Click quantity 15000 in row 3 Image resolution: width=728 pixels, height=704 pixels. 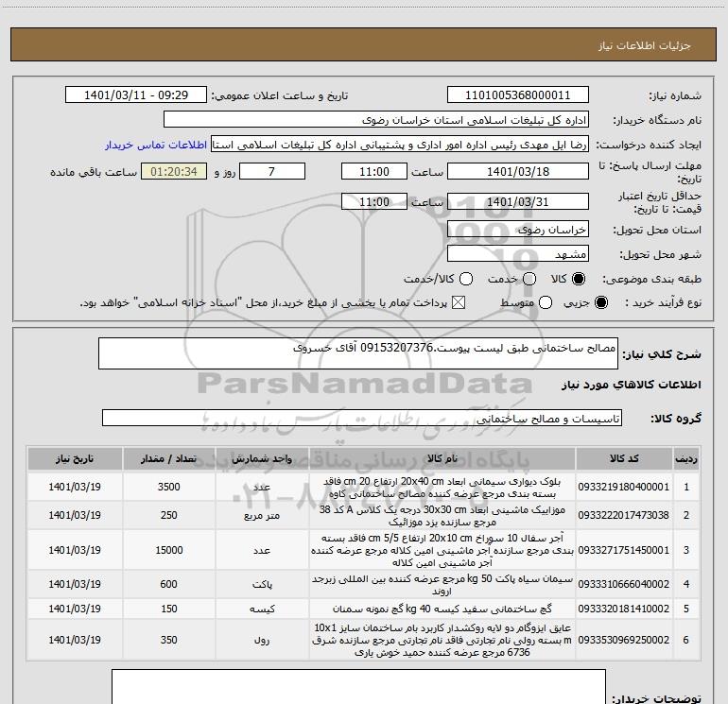tap(168, 550)
